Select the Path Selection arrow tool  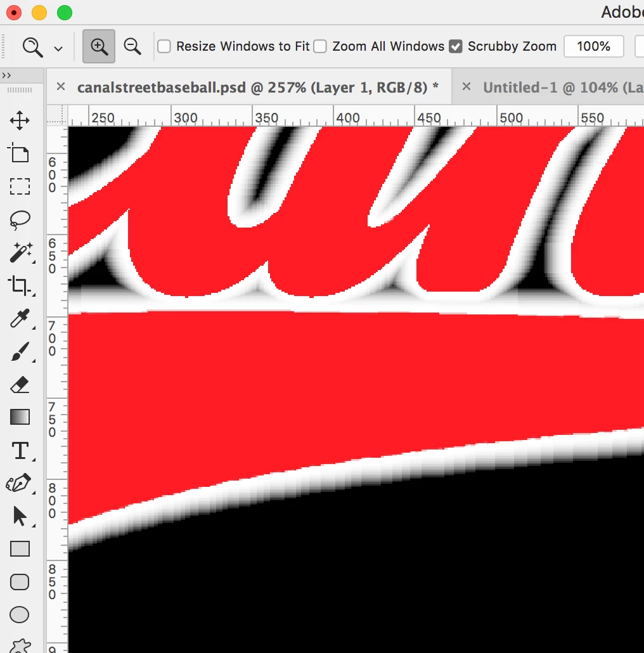tap(20, 517)
